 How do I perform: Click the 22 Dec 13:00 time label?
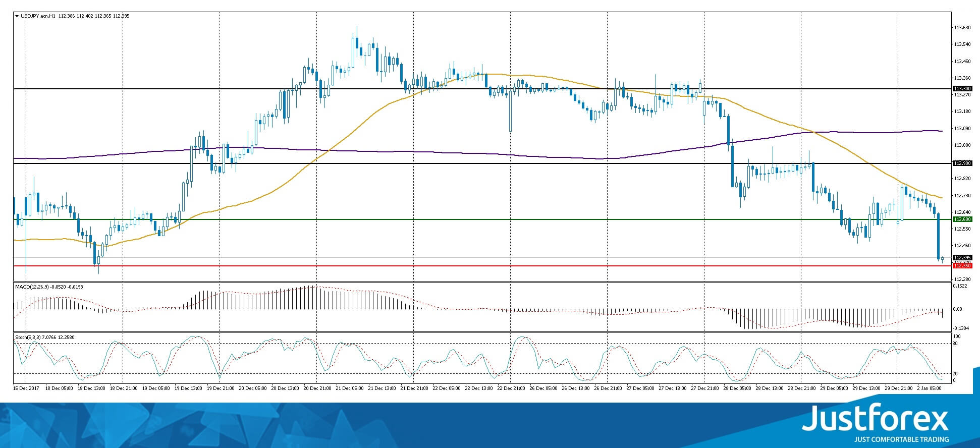[479, 388]
